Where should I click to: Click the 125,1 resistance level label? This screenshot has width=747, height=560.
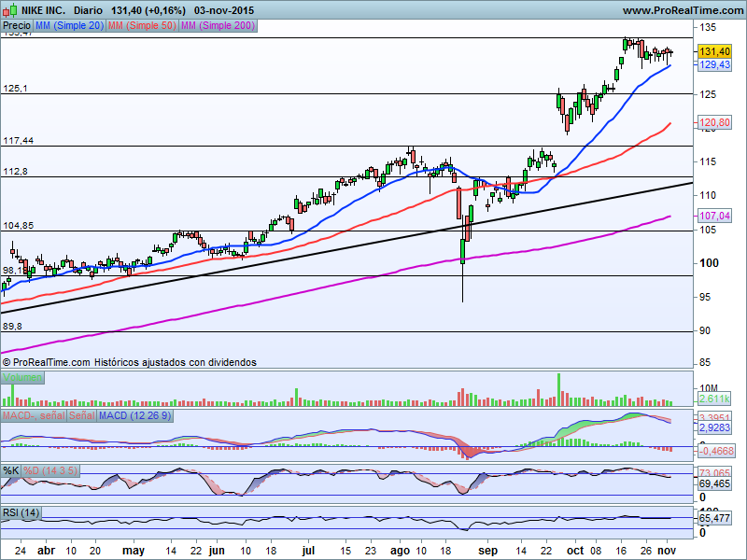point(15,88)
